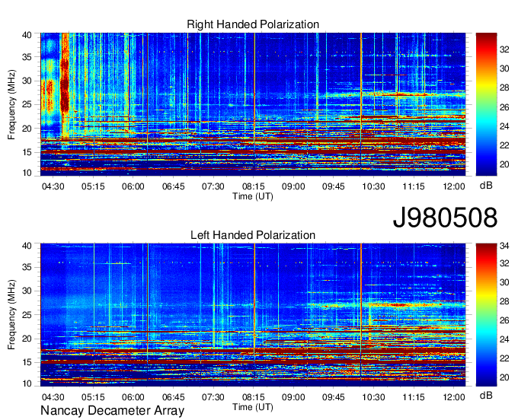The image size is (518, 420).
Task: Click the 06:00 tick label on top plot
Action: point(133,186)
